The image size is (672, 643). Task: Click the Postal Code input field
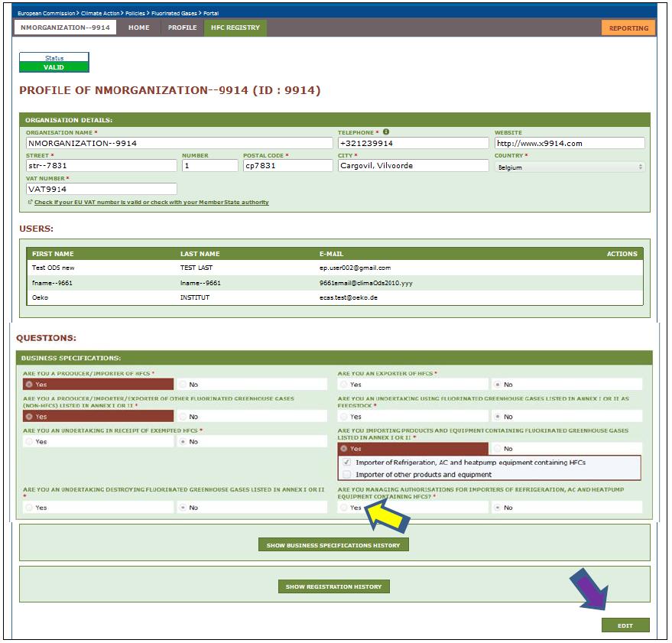(288, 165)
